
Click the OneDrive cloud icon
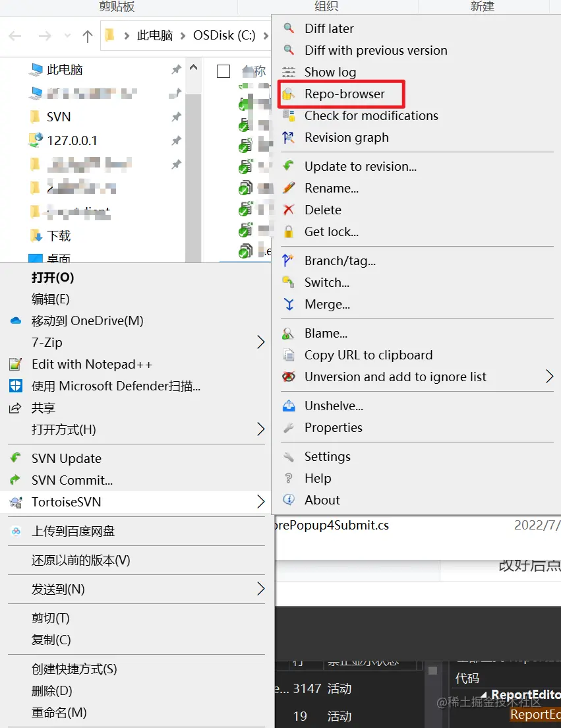point(16,320)
